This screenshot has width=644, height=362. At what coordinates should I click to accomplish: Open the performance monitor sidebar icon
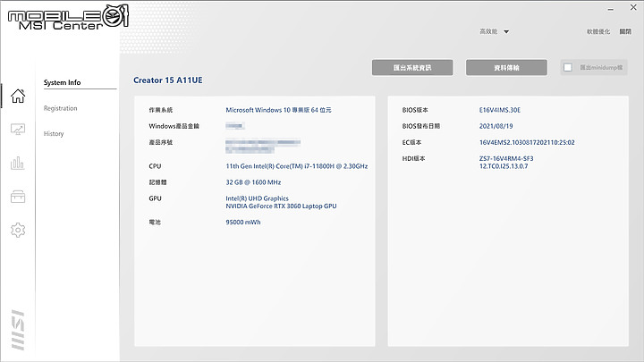coord(18,130)
